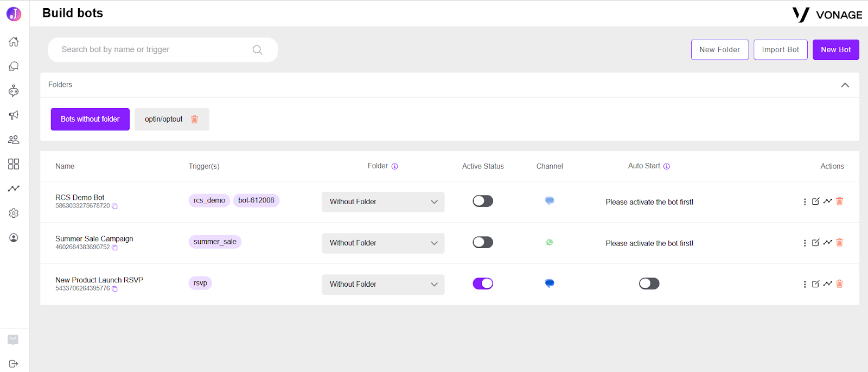Deactivate New Product Launch RSVP bot
This screenshot has width=868, height=372.
point(483,283)
